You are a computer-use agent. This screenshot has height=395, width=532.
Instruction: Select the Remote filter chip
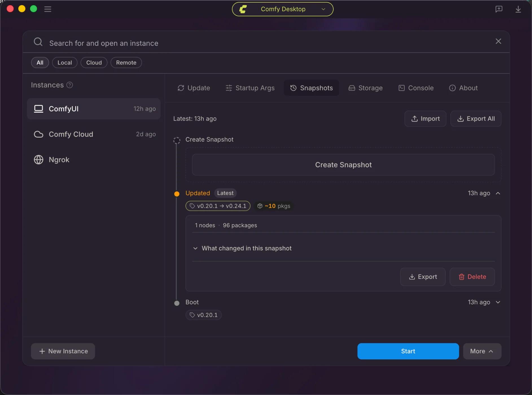pyautogui.click(x=126, y=62)
